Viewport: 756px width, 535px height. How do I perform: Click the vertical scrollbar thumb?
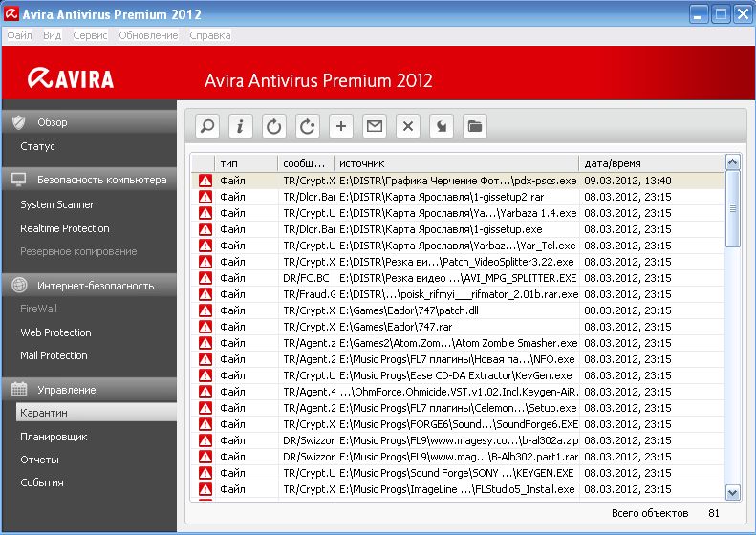tap(732, 208)
